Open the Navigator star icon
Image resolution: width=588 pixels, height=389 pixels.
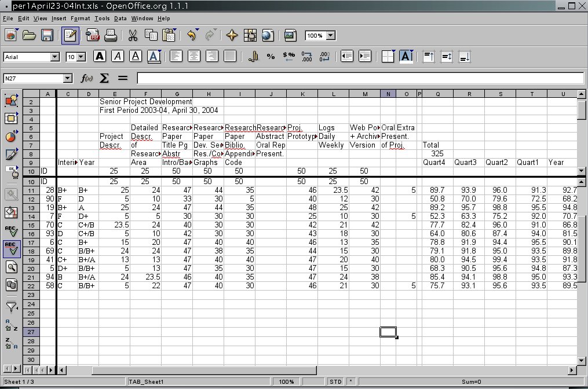[x=232, y=36]
